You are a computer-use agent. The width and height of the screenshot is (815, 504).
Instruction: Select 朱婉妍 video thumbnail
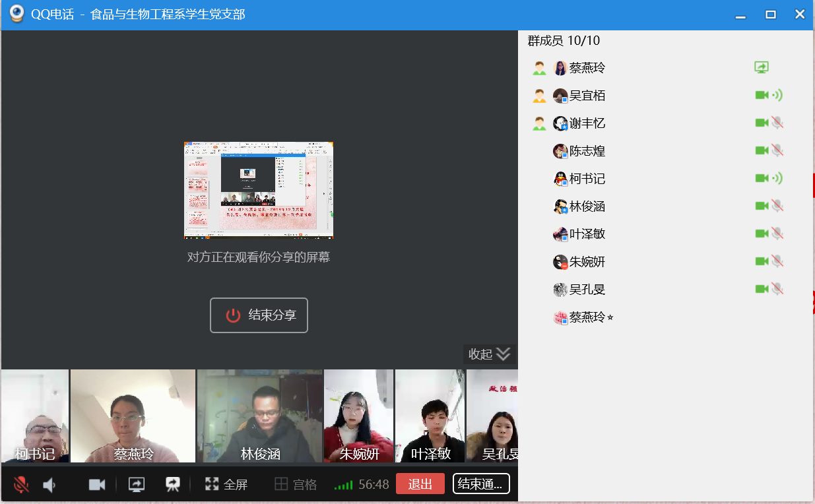tap(358, 416)
